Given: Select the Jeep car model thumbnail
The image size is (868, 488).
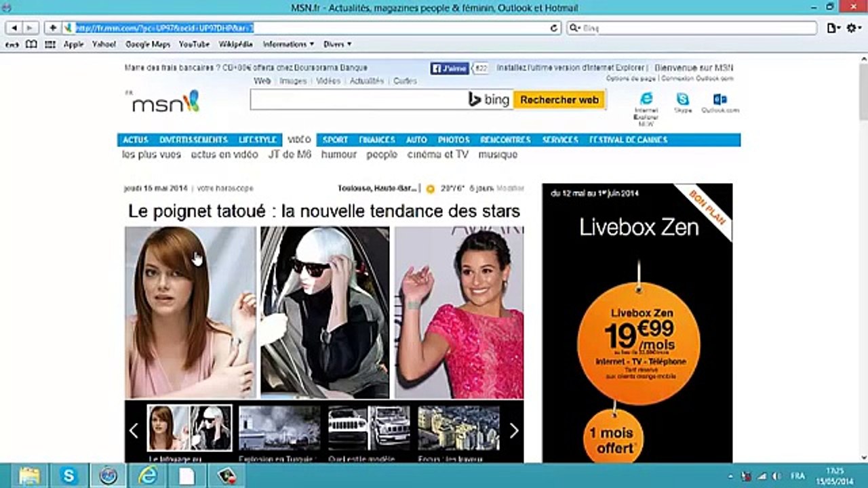Looking at the screenshot, I should point(369,428).
